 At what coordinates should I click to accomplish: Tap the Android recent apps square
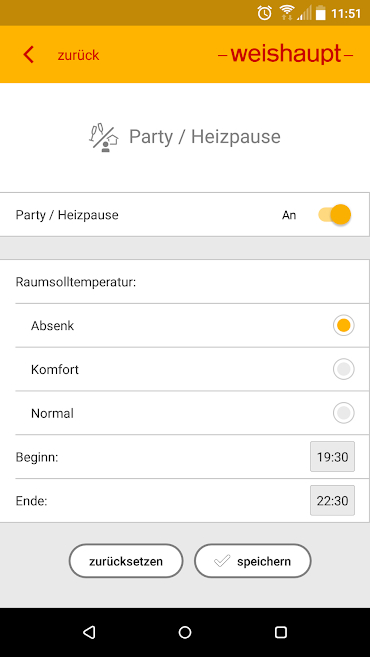click(281, 632)
